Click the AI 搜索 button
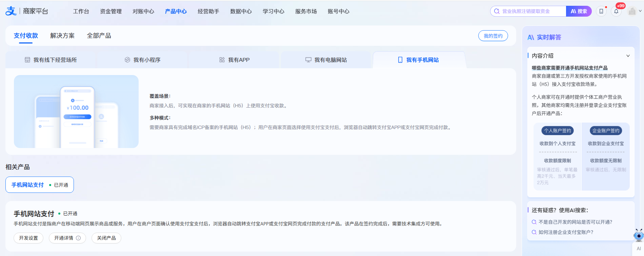This screenshot has height=256, width=644. (x=579, y=11)
